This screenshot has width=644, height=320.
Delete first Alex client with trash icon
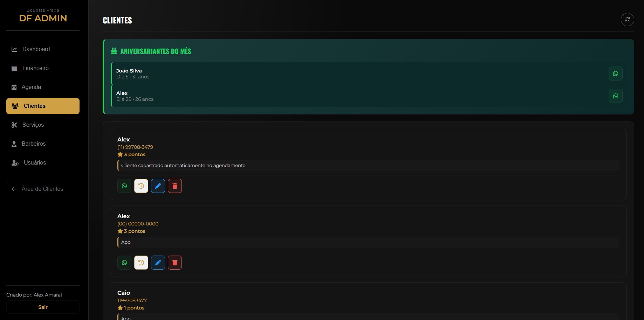(x=175, y=186)
